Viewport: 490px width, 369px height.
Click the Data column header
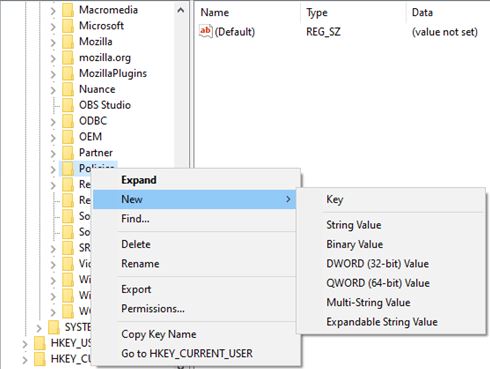[448, 13]
